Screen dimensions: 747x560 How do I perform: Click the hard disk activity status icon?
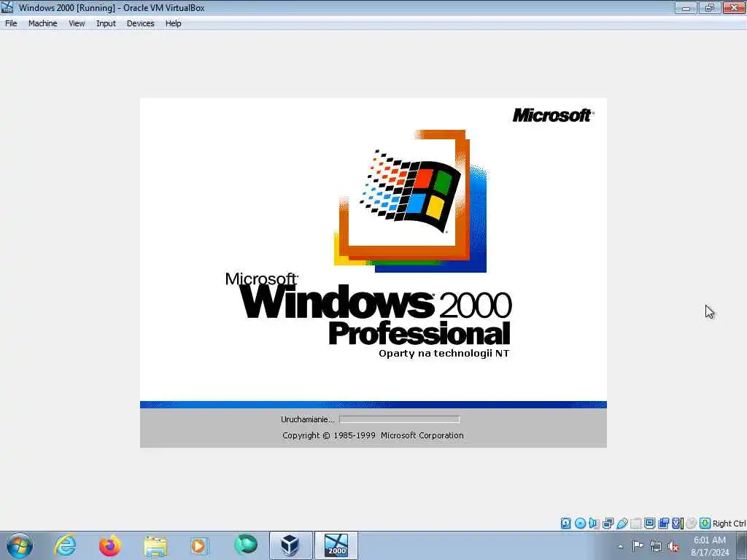pos(565,524)
